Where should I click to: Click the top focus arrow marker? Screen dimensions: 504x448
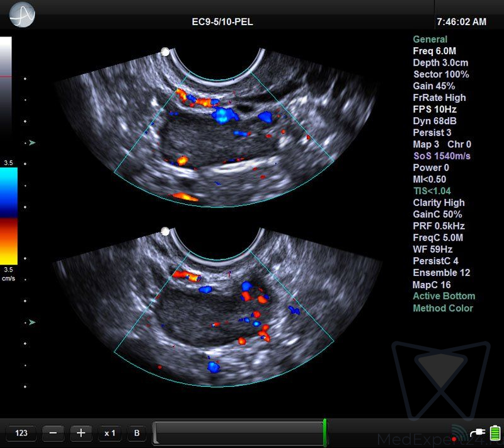[x=32, y=143]
